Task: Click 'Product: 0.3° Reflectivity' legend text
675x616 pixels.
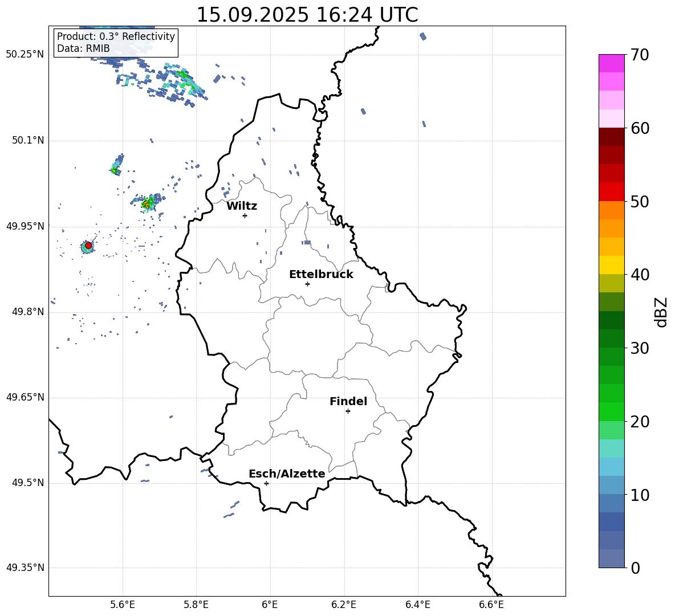Action: (116, 36)
